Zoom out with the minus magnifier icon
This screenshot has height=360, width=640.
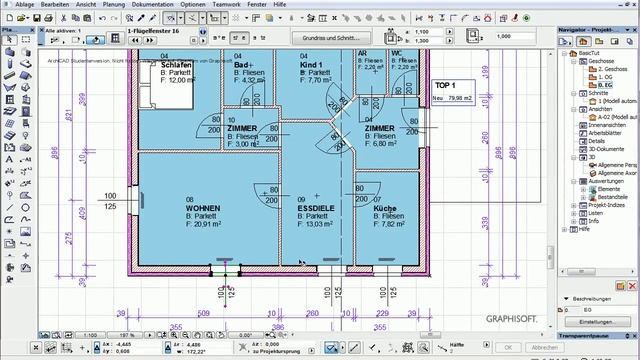pos(186,335)
